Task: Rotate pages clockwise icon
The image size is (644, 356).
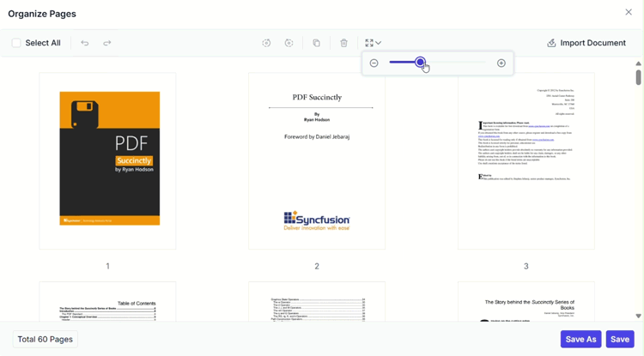Action: click(289, 43)
